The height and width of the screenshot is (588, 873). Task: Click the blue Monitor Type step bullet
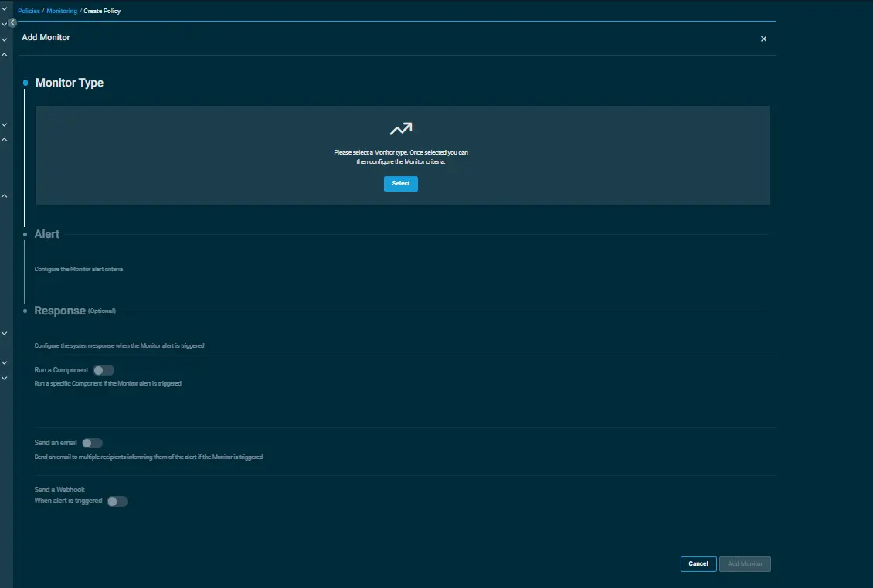coord(25,83)
